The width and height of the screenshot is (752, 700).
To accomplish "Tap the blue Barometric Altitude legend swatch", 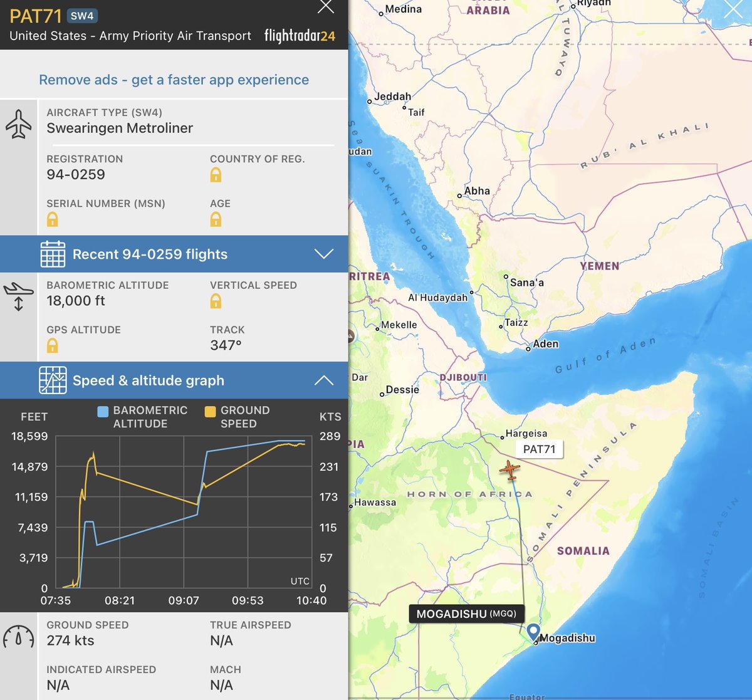I will click(x=103, y=411).
